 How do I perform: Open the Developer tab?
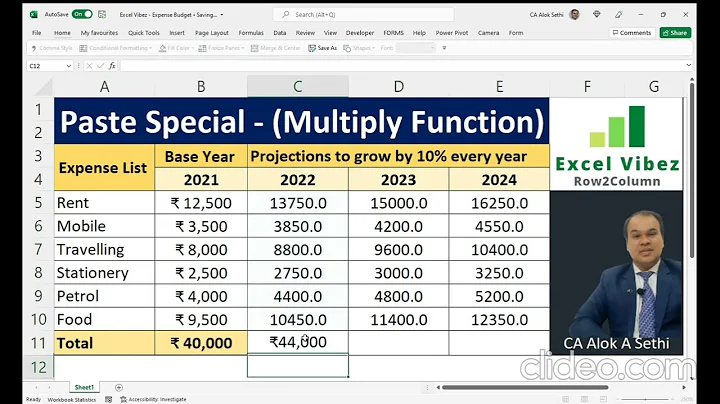pyautogui.click(x=360, y=33)
